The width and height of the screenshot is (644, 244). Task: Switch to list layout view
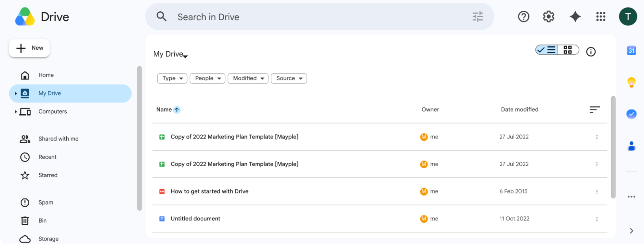[x=547, y=50]
